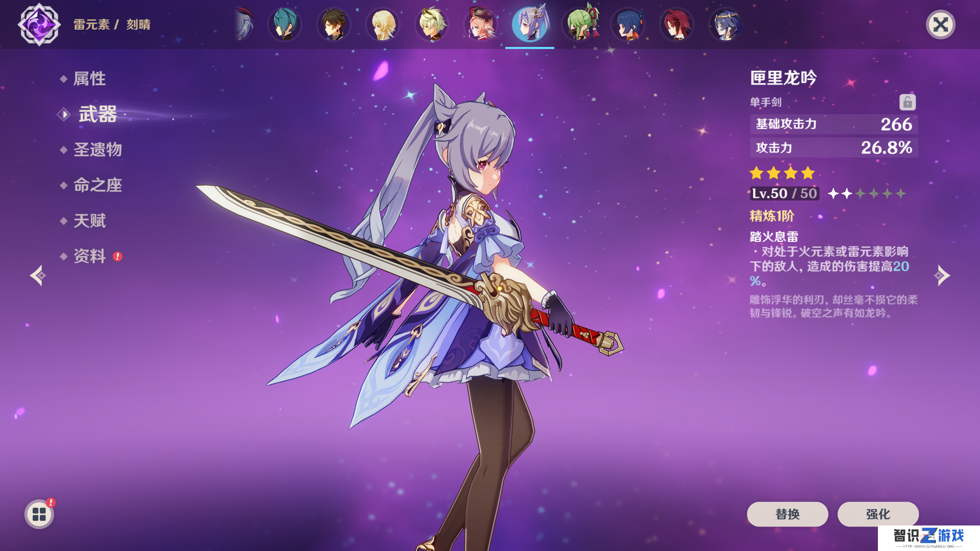The width and height of the screenshot is (980, 551).
Task: Click the Electro element emblem icon
Action: [39, 24]
